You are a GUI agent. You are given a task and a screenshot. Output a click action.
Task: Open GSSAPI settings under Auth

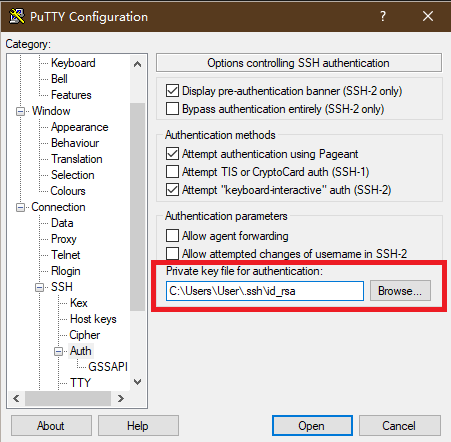click(108, 367)
